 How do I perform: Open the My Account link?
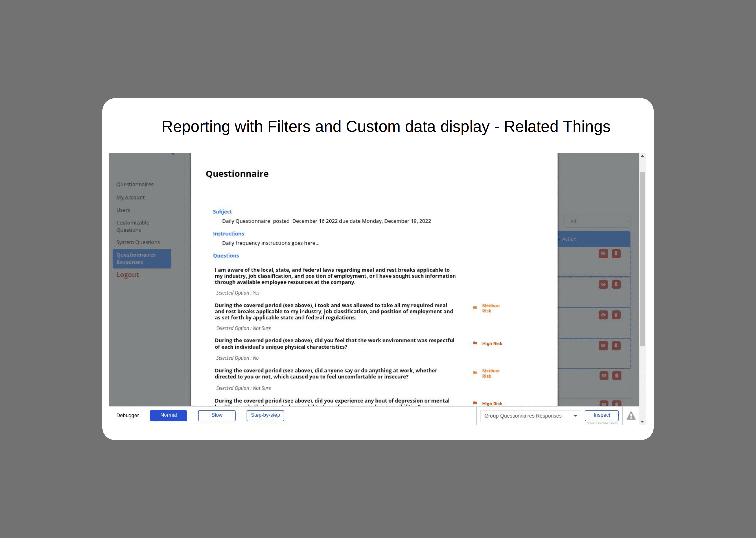(130, 197)
